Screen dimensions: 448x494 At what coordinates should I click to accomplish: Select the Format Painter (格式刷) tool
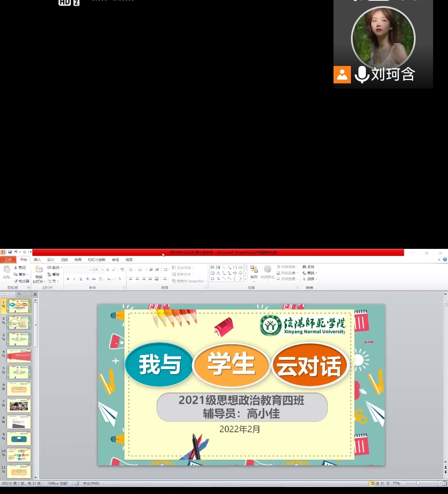22,281
